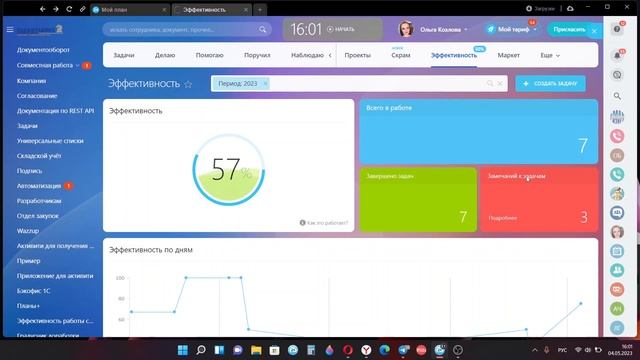Image resolution: width=640 pixels, height=360 pixels.
Task: Open Windows Start menu
Action: pyautogui.click(x=183, y=350)
